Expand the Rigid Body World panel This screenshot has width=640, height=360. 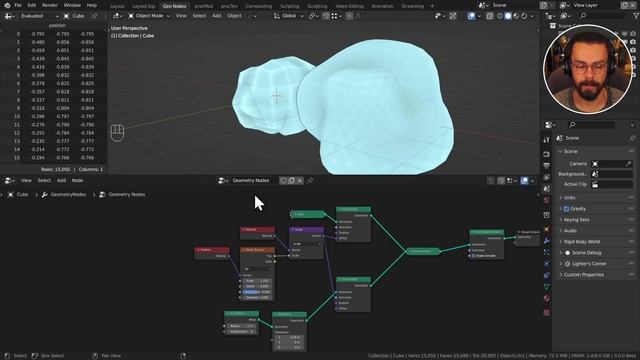click(x=595, y=242)
